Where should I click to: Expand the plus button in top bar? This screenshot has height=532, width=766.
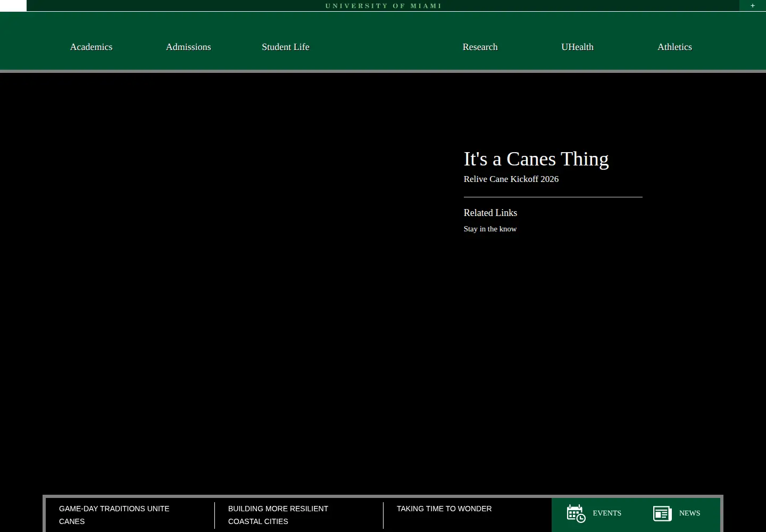coord(753,5)
